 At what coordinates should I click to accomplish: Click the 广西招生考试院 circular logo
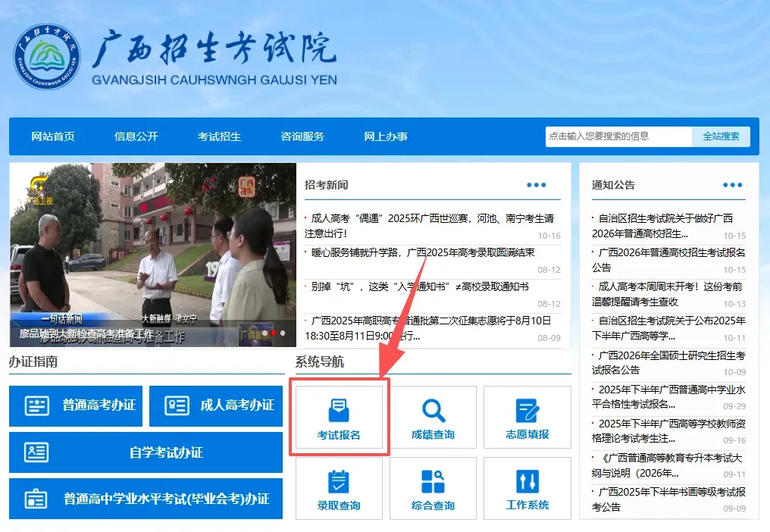[x=47, y=57]
